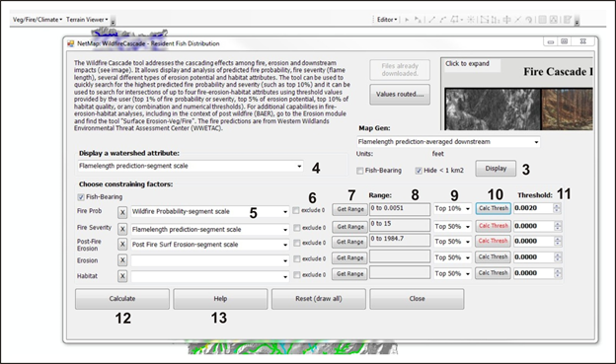Viewport: 616px width, 364px height.
Task: Uncheck the Hide < 1 km2 checkbox
Action: pyautogui.click(x=419, y=171)
